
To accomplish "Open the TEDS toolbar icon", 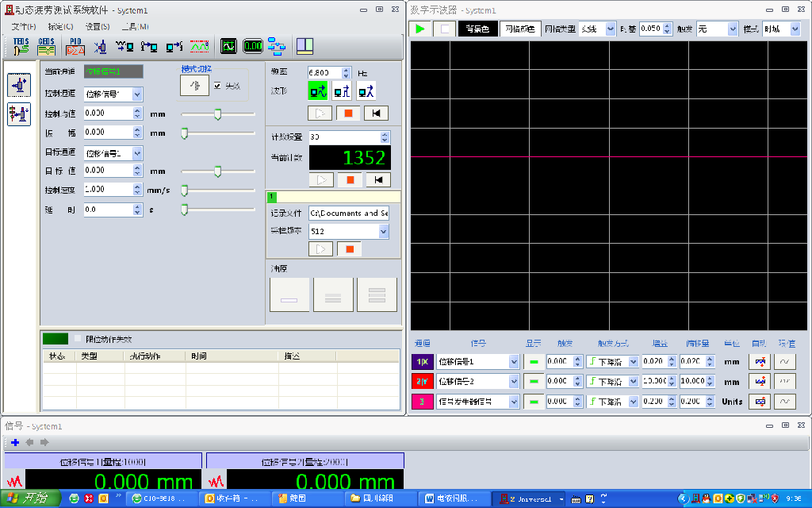I will click(21, 46).
